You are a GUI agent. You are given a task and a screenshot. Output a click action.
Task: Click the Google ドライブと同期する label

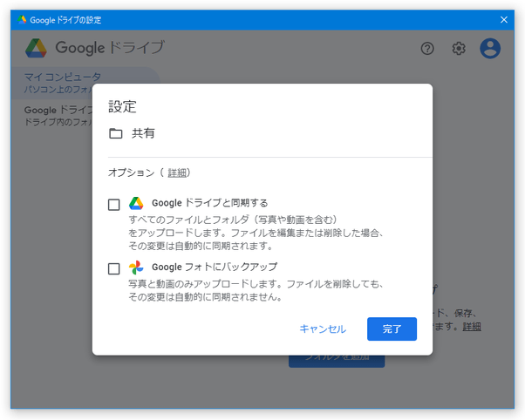(210, 203)
